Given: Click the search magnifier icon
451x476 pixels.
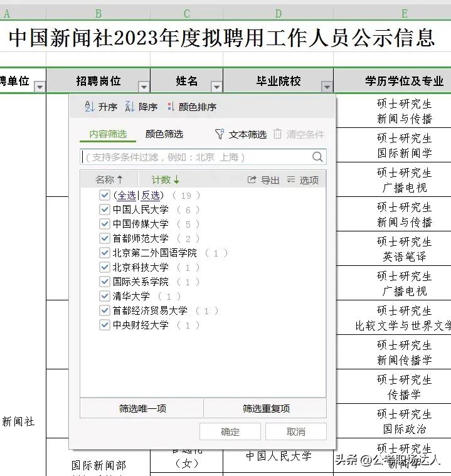Looking at the screenshot, I should 317,157.
